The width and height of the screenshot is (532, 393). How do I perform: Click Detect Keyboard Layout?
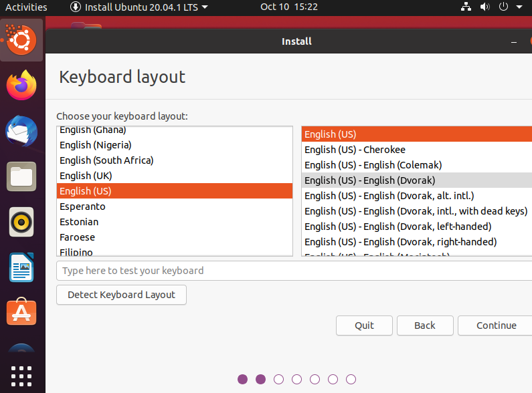[x=121, y=295]
